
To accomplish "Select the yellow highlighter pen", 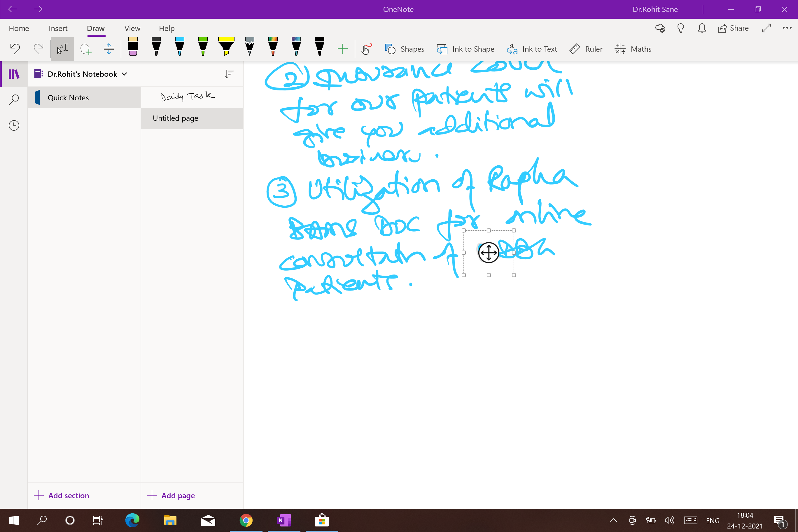I will tap(226, 47).
